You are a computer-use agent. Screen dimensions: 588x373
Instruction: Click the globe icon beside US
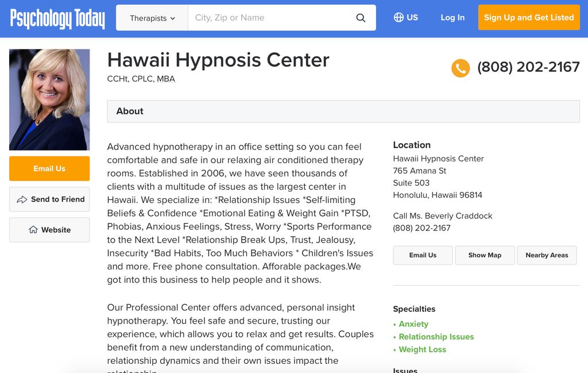[399, 17]
